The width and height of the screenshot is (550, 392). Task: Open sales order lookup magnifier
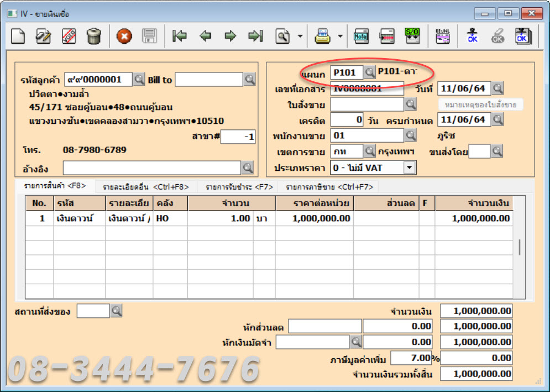coord(410,104)
